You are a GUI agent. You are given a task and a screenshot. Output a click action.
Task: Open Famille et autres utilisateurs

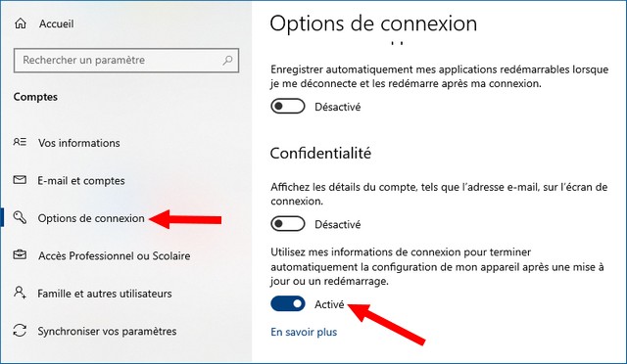pos(105,294)
